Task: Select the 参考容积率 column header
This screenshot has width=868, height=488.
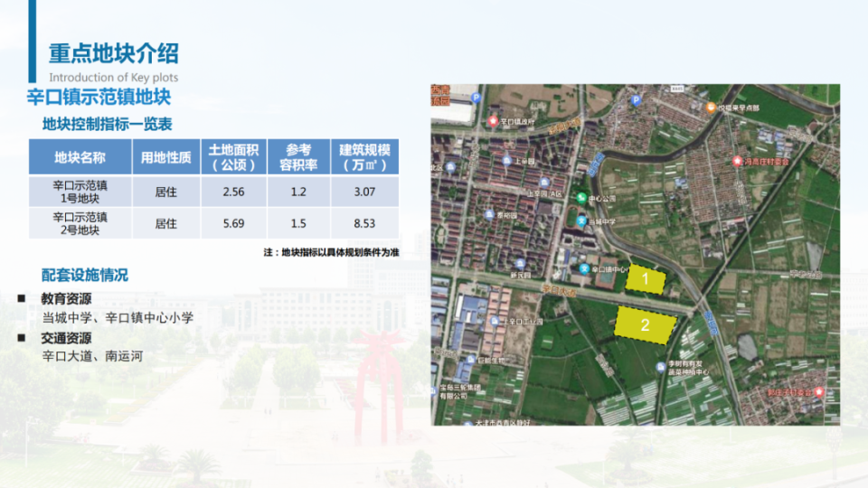Action: pos(298,157)
